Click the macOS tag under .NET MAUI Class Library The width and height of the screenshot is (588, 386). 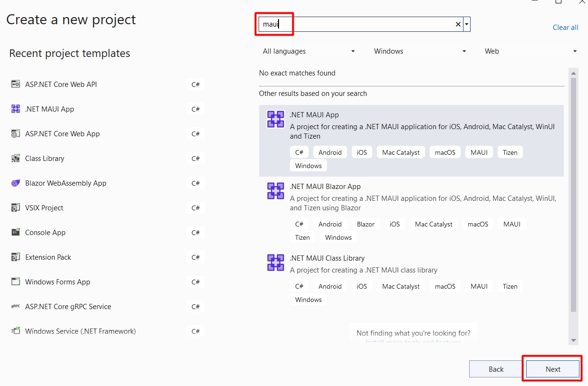pyautogui.click(x=445, y=286)
